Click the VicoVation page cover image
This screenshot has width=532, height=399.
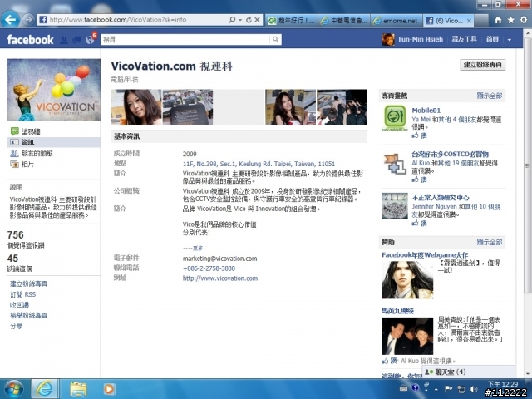tap(54, 90)
